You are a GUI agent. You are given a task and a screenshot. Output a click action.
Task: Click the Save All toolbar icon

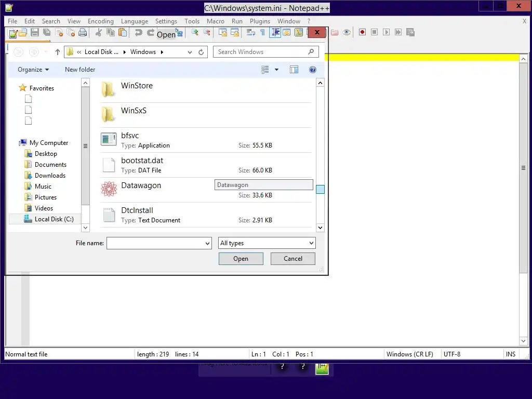point(47,33)
